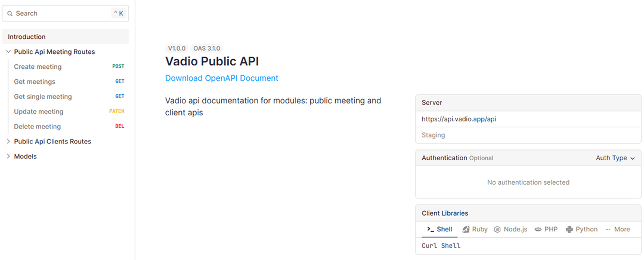Click the search magnifier icon

[x=10, y=14]
